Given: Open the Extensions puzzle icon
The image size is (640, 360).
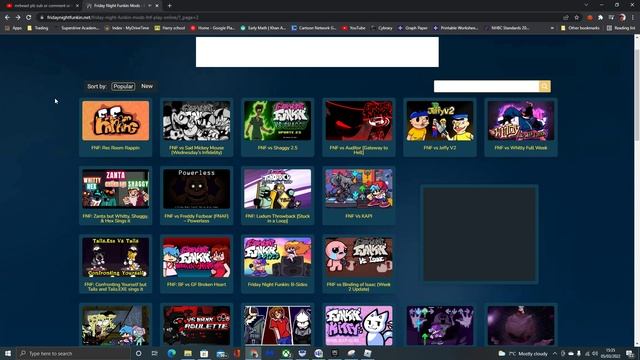Looking at the screenshot, I should (x=600, y=18).
